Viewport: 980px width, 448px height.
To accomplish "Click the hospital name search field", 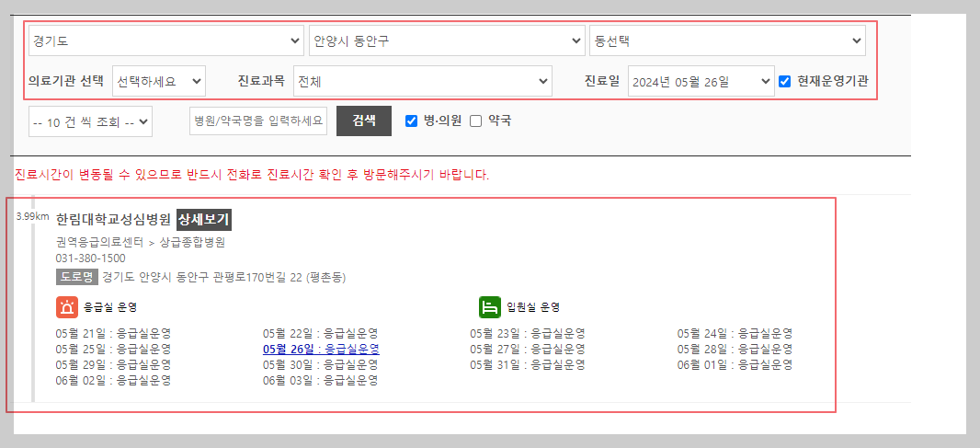I will pyautogui.click(x=258, y=121).
